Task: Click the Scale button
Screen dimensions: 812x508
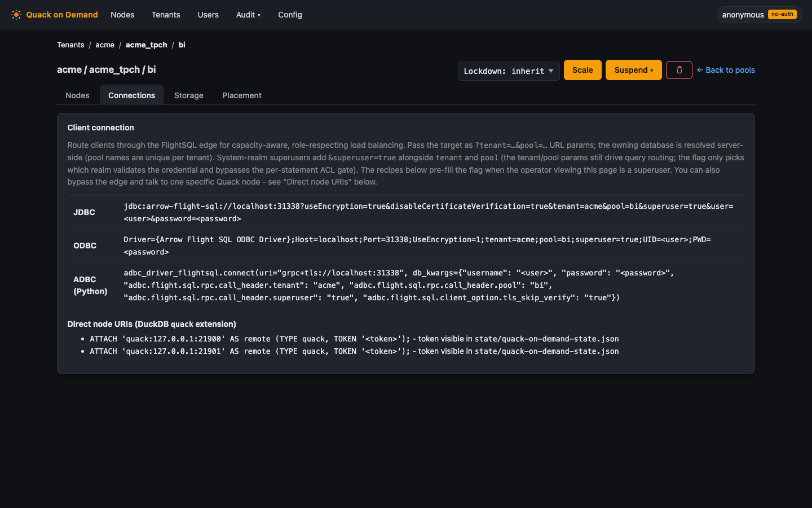Action: tap(582, 70)
